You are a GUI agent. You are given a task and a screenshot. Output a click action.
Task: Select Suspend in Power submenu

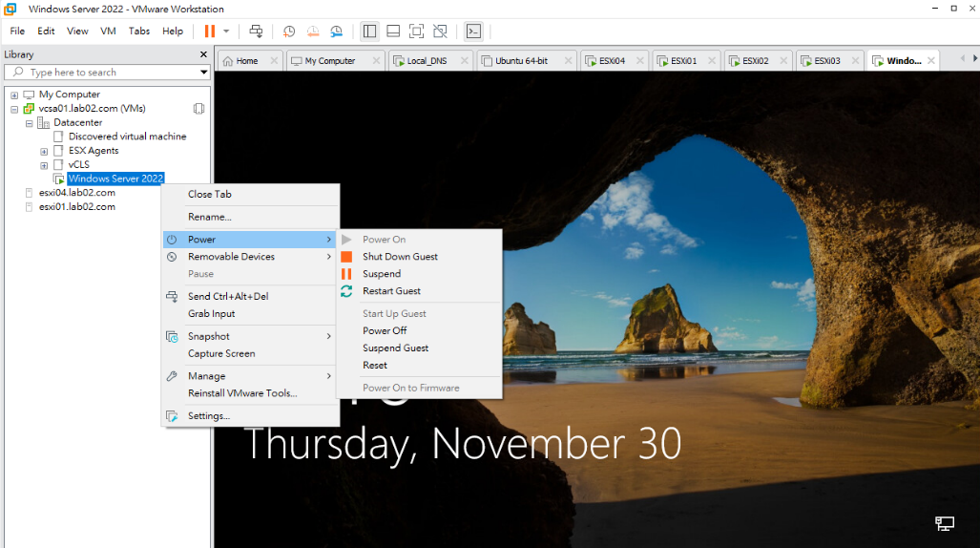click(419, 273)
